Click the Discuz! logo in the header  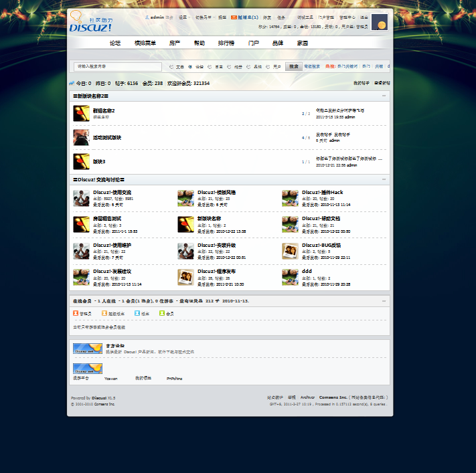coord(91,21)
